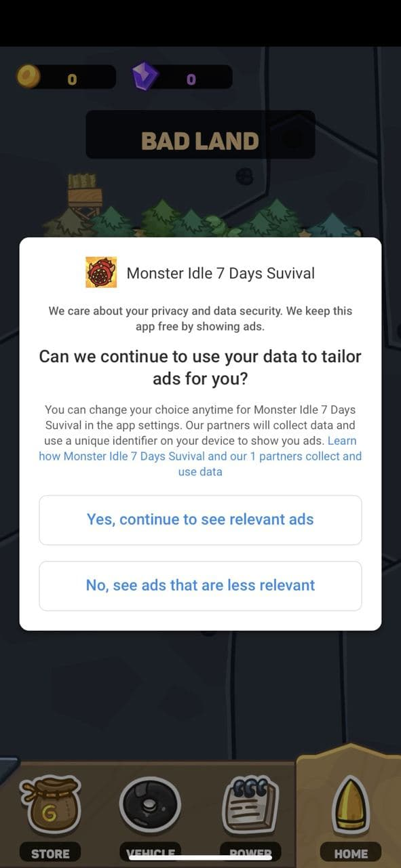Open the Store money bag icon
This screenshot has width=401, height=868.
click(50, 806)
